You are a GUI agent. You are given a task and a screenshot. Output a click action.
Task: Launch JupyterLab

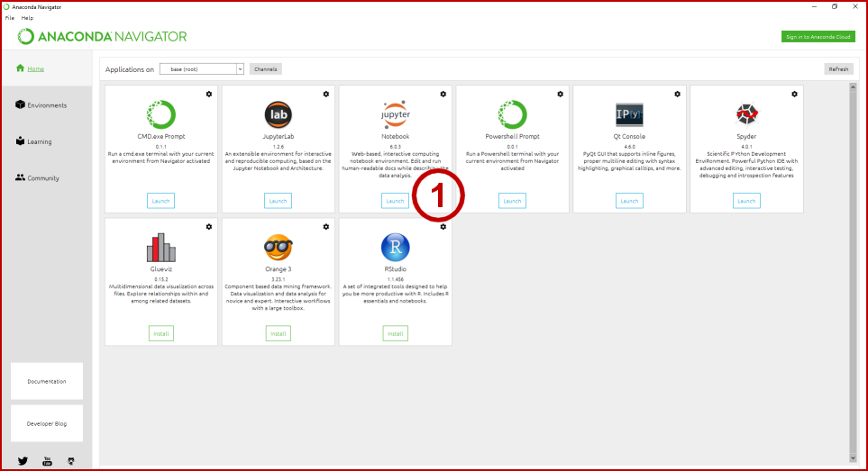pyautogui.click(x=278, y=201)
